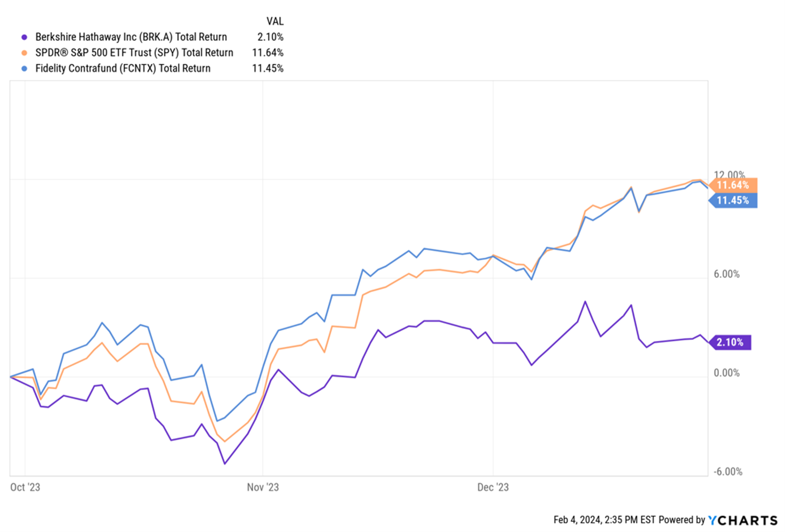Click the -6.00% y-axis label
Screen dimensions: 785x532
(x=727, y=472)
